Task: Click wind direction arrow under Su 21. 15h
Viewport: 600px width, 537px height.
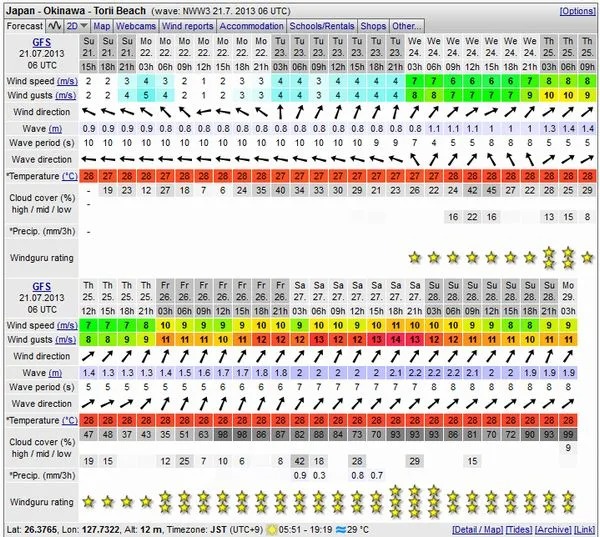Action: 88,112
